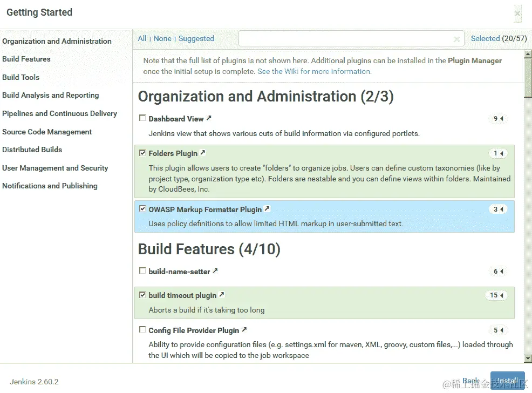The height and width of the screenshot is (393, 532).
Task: Open Config File Provider external link icon
Action: pyautogui.click(x=244, y=329)
